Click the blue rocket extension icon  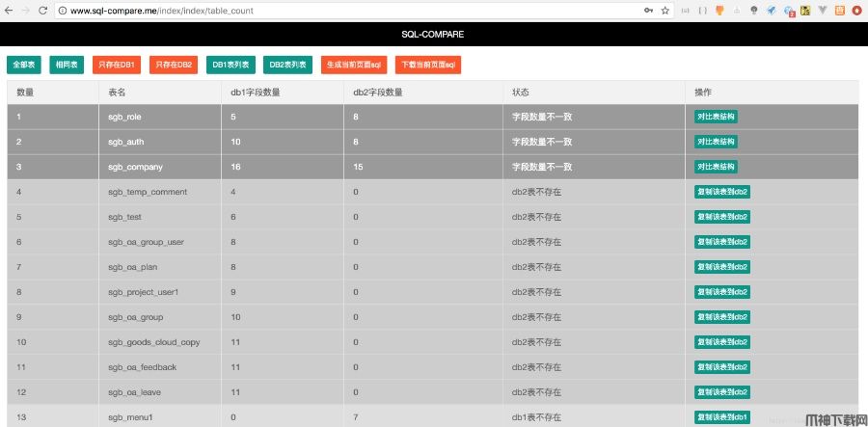(x=772, y=10)
